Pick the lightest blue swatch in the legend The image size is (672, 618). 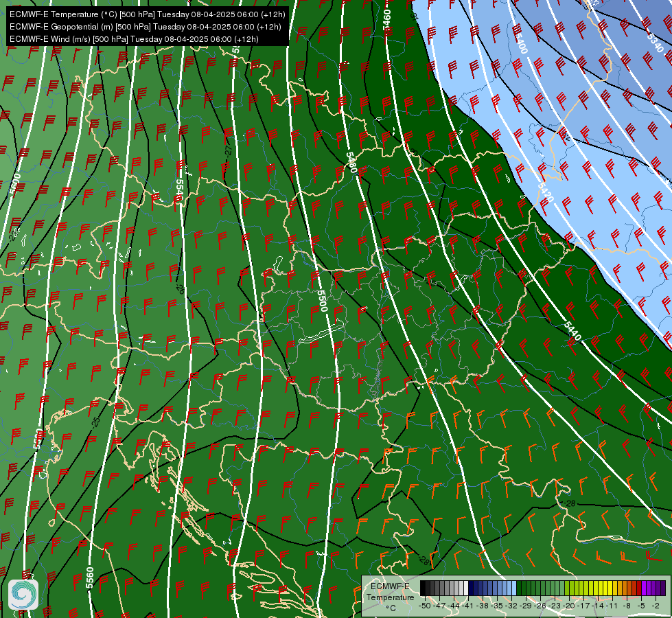click(x=514, y=588)
